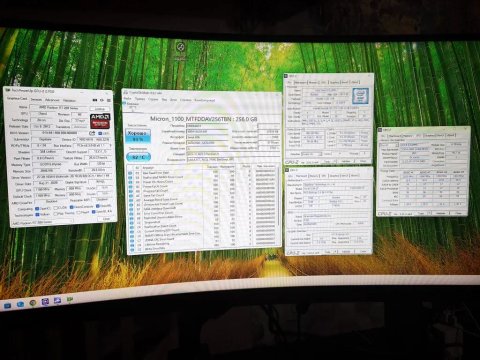
Task: Click the BIOS save/share icon in GPU-Z
Action: click(x=92, y=133)
